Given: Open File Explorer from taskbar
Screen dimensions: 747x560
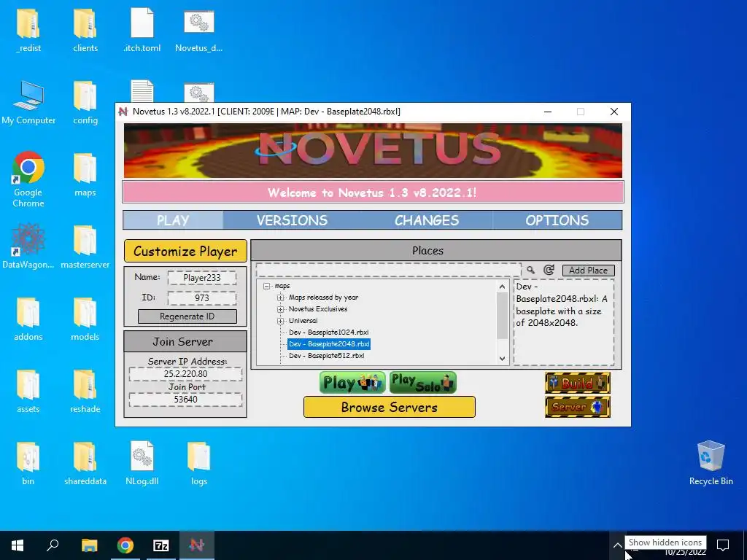Looking at the screenshot, I should [x=89, y=545].
